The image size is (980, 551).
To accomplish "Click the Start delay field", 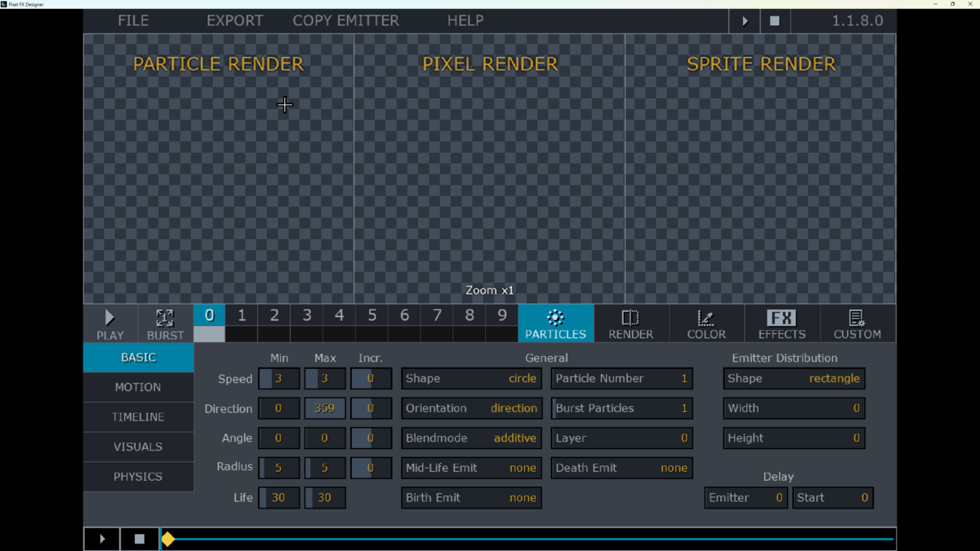I will click(833, 498).
